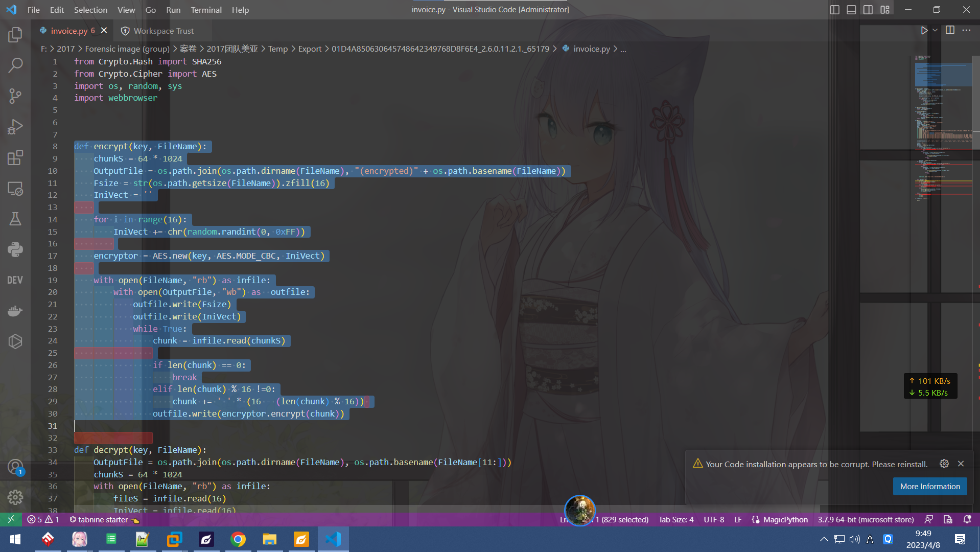Open Chrome from the taskbar

tap(238, 539)
